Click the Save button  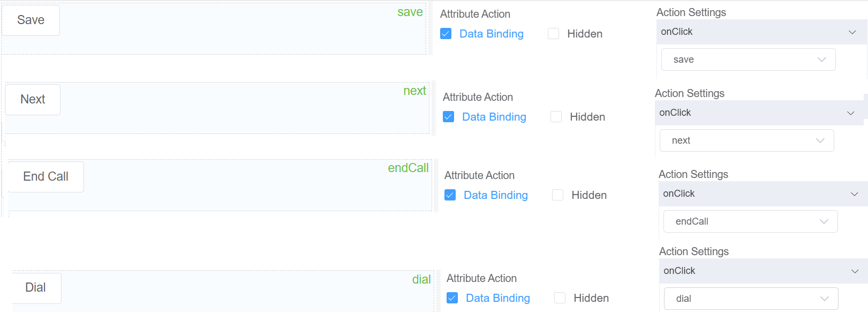[x=31, y=20]
